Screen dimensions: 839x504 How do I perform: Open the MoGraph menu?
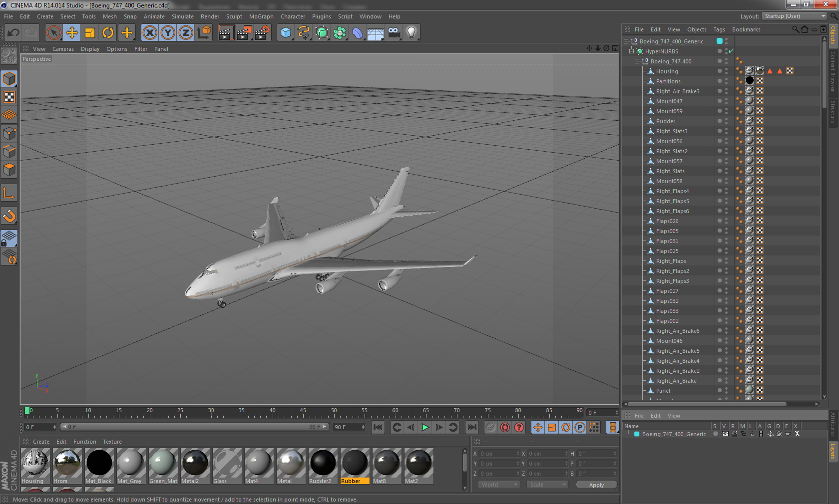[261, 16]
